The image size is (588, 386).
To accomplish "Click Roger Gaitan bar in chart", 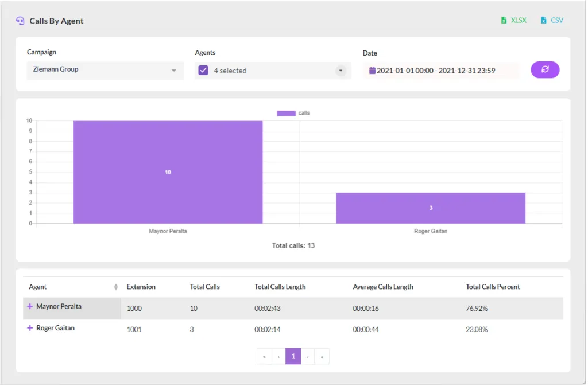I will (x=431, y=209).
